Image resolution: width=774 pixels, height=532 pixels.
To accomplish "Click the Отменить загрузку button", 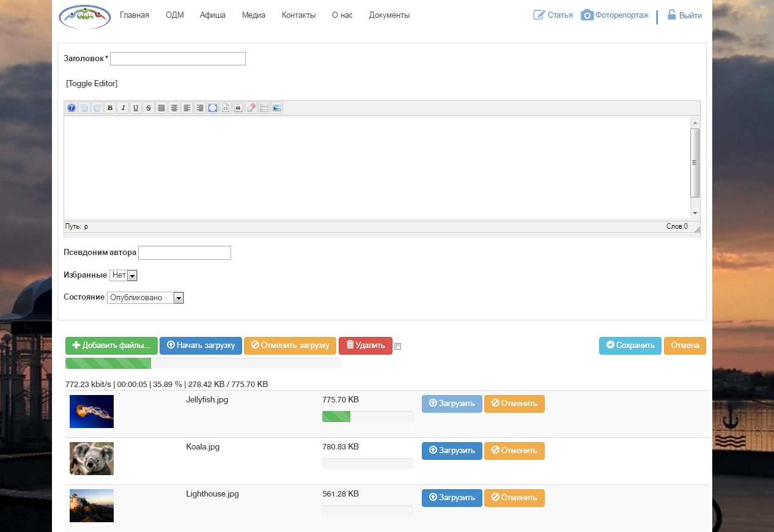I will [290, 345].
